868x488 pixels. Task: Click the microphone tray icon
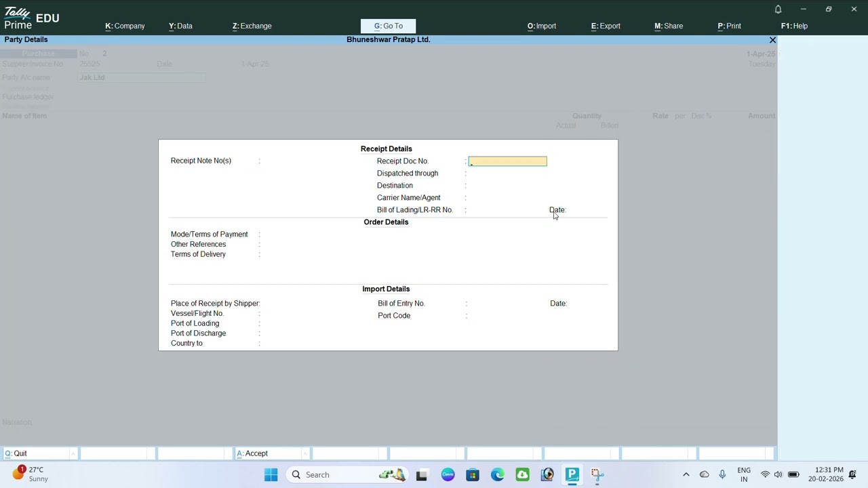pos(722,474)
